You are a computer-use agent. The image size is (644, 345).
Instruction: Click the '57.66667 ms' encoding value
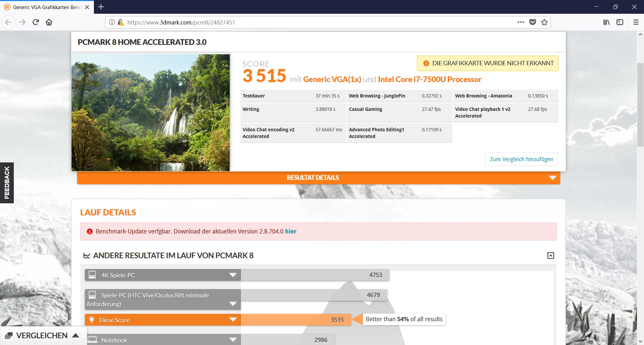329,130
